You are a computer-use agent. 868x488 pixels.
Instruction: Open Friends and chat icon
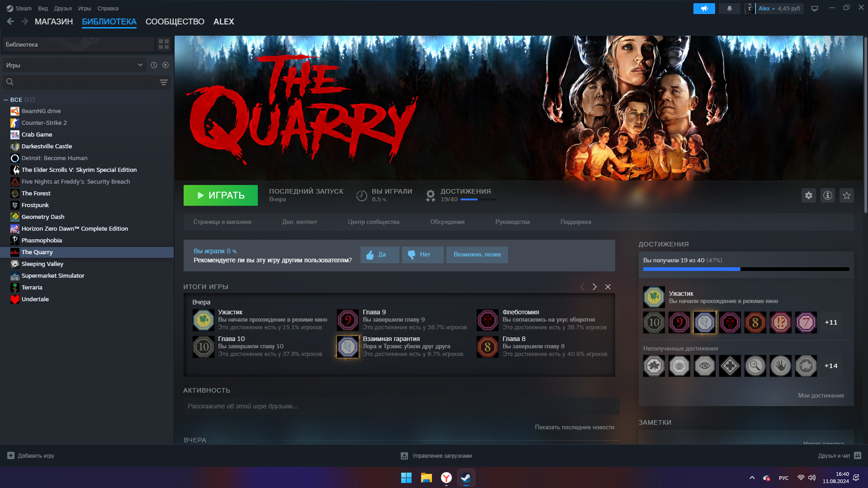tap(858, 455)
